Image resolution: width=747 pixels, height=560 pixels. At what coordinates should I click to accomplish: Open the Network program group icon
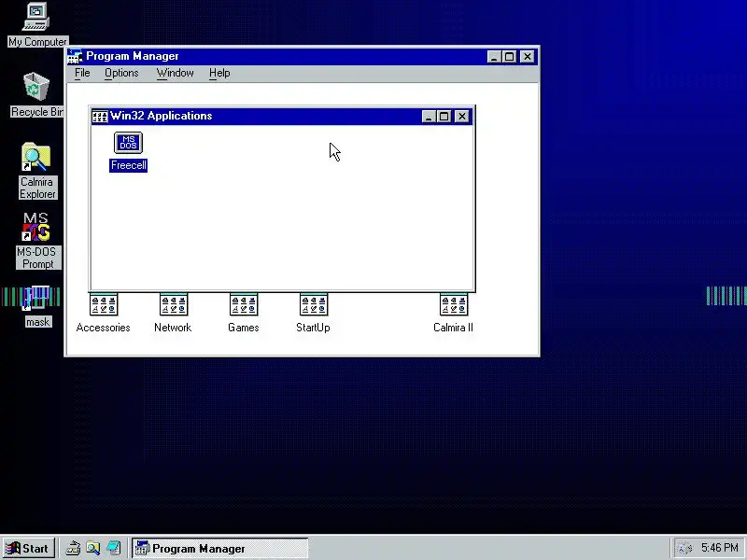point(174,304)
